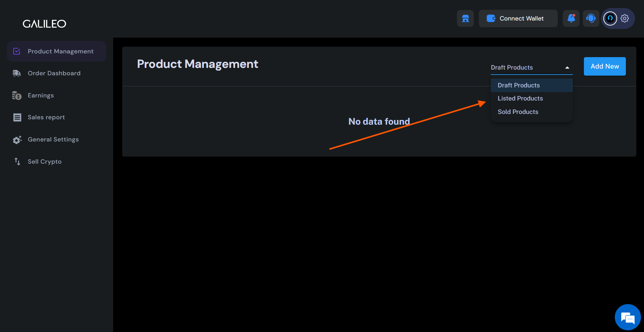Click the General Settings gears icon

coord(17,139)
